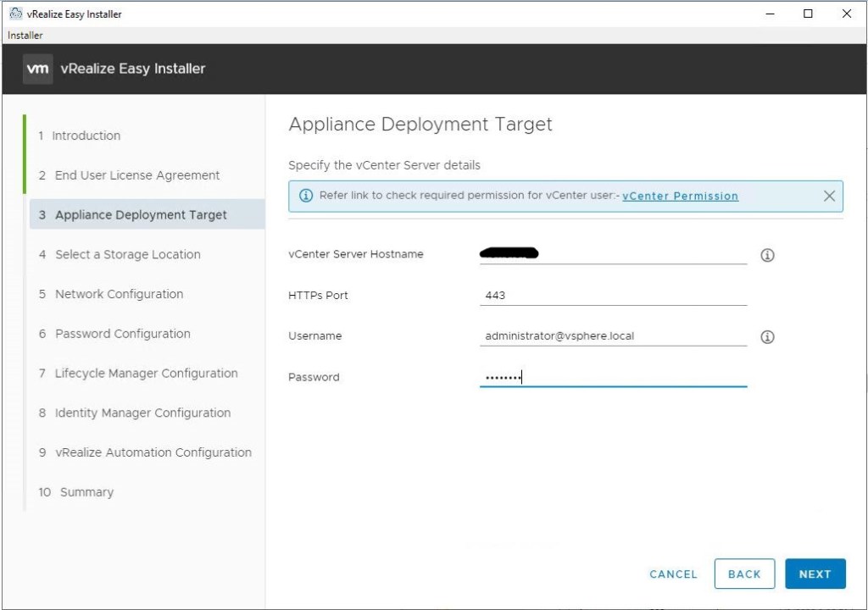The width and height of the screenshot is (868, 610).
Task: Click info icon beside Username field
Action: [767, 337]
